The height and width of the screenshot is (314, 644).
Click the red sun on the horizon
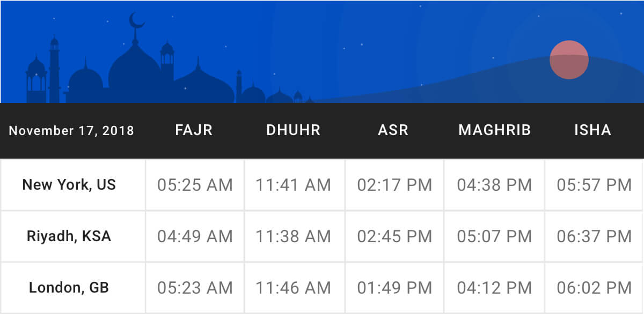(x=569, y=59)
